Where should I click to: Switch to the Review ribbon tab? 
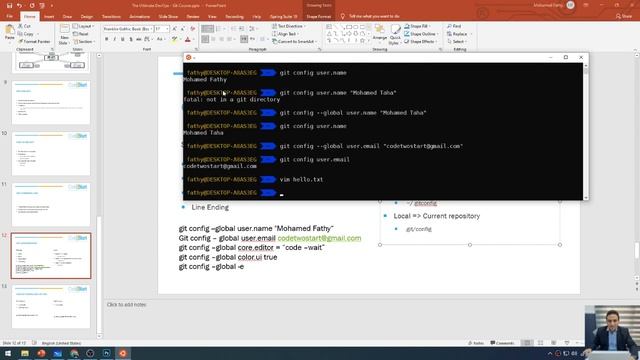point(193,17)
